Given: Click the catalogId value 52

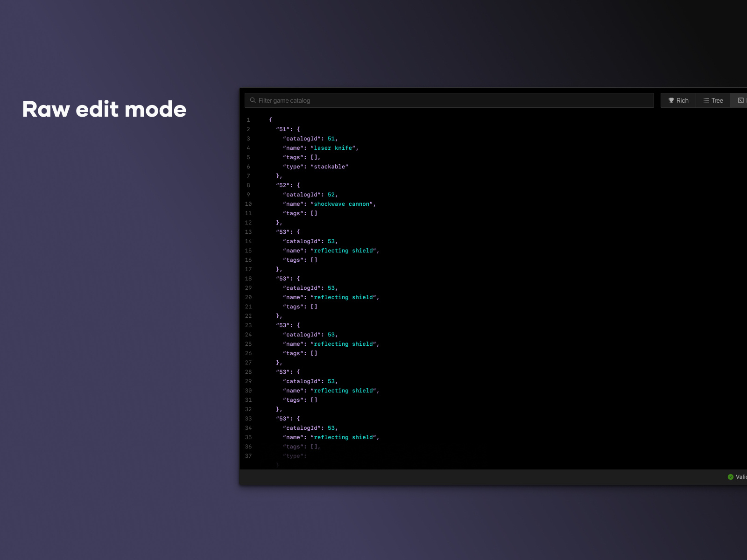Looking at the screenshot, I should coord(331,195).
